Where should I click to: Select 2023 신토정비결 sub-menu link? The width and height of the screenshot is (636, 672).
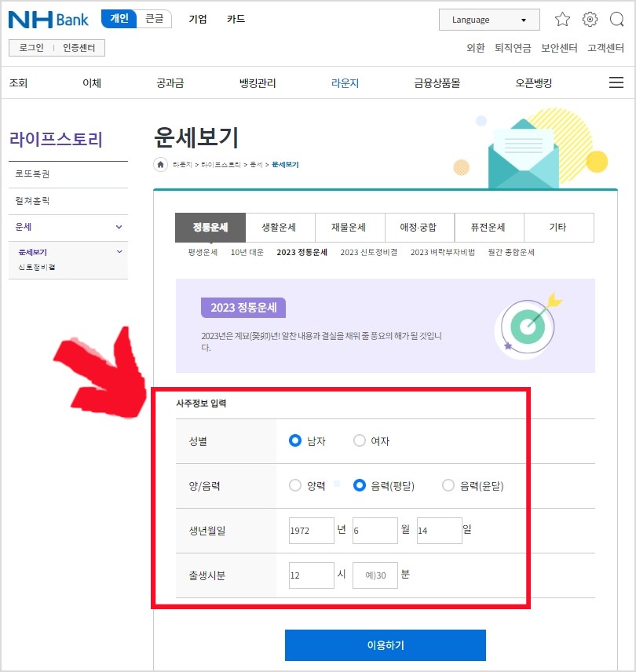coord(368,252)
